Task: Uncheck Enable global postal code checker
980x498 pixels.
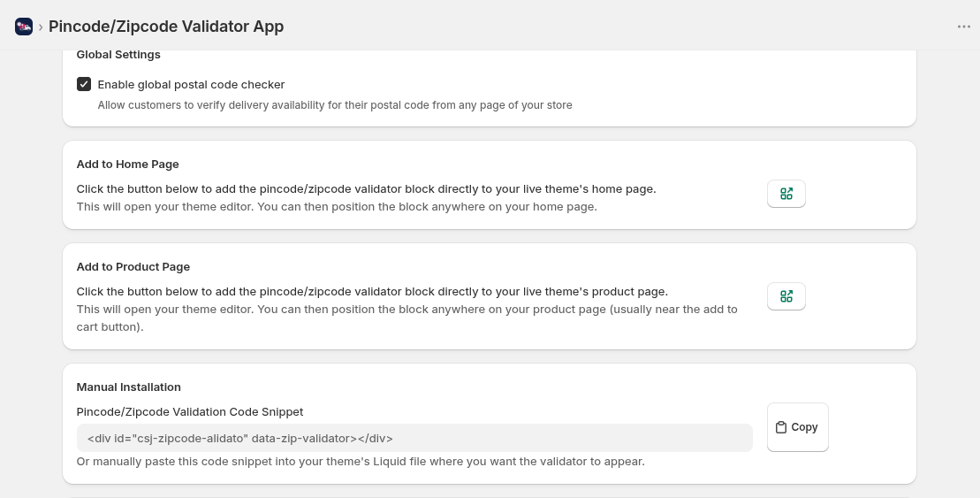Action: click(x=84, y=84)
